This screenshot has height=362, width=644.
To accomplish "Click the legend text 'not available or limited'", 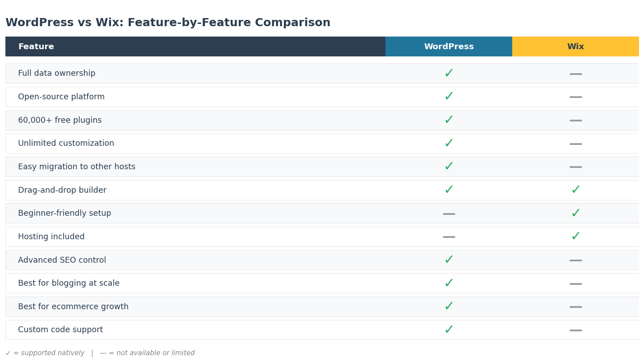I will pyautogui.click(x=156, y=353).
